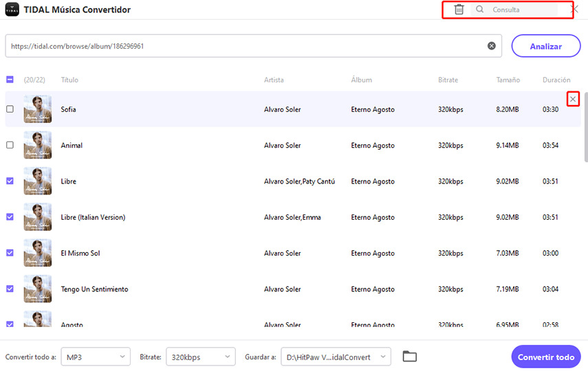Uncheck the Tengo Un Sentimiento checkbox
Viewport: 588px width, 371px height.
pyautogui.click(x=10, y=289)
